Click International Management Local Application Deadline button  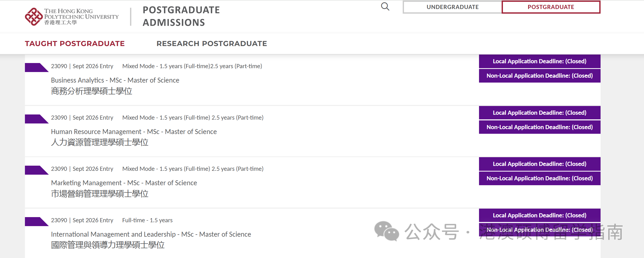click(539, 216)
